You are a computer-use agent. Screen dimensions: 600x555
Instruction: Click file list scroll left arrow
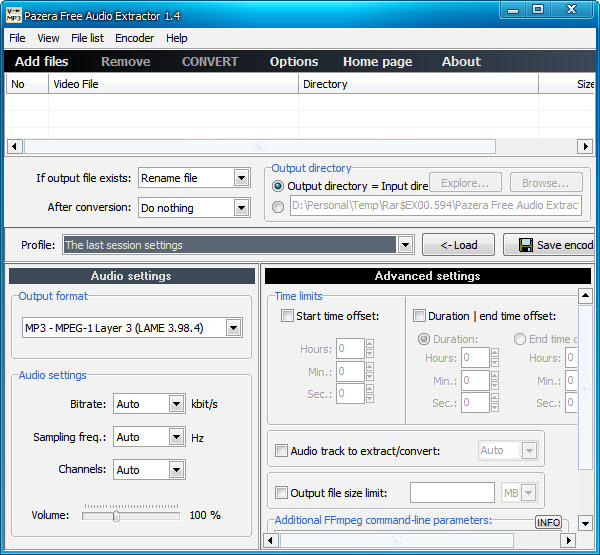click(15, 146)
